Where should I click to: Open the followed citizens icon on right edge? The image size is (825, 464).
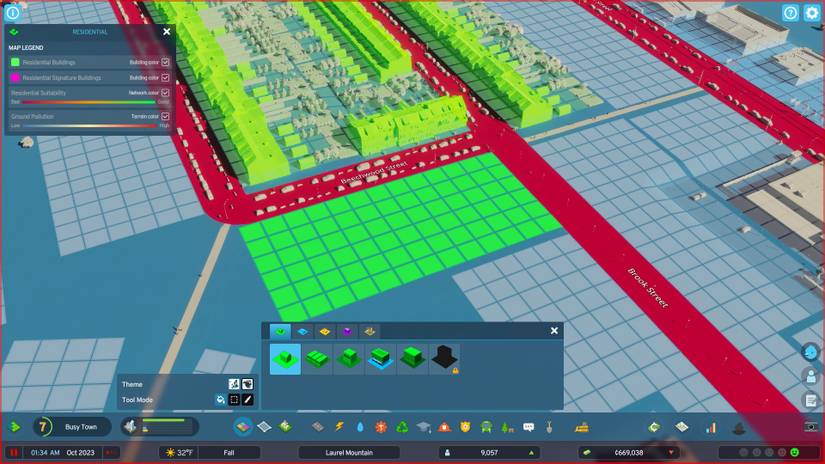click(811, 376)
